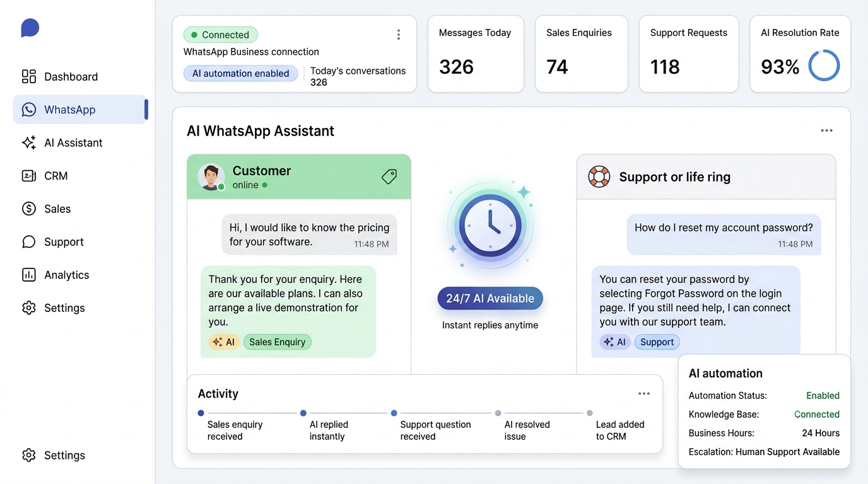Click the customer avatar photo
868x484 pixels.
[211, 177]
